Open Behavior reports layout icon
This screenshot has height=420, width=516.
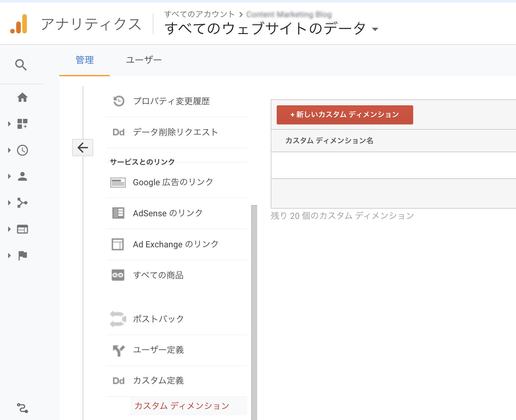pos(22,229)
